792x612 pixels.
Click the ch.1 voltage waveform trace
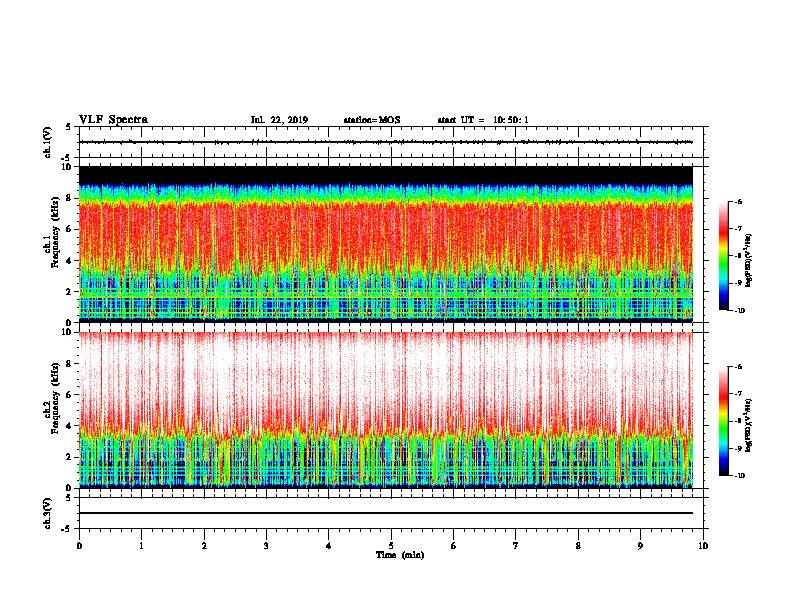coord(386,142)
